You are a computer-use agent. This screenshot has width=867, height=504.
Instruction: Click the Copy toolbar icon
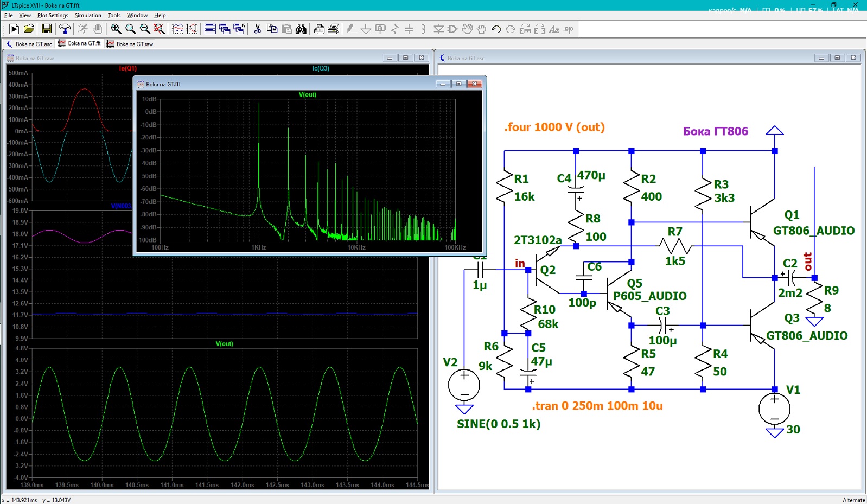point(272,29)
